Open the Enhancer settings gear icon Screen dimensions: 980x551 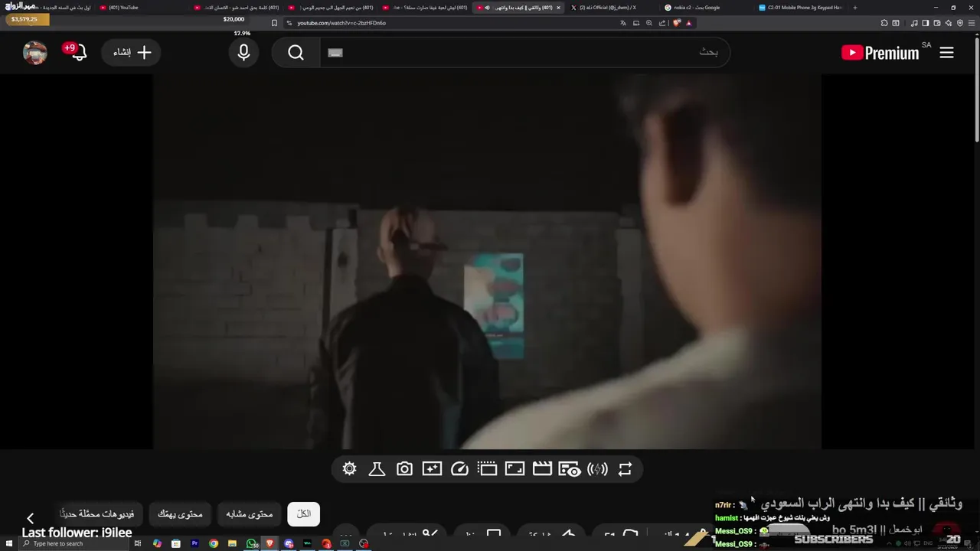click(349, 469)
